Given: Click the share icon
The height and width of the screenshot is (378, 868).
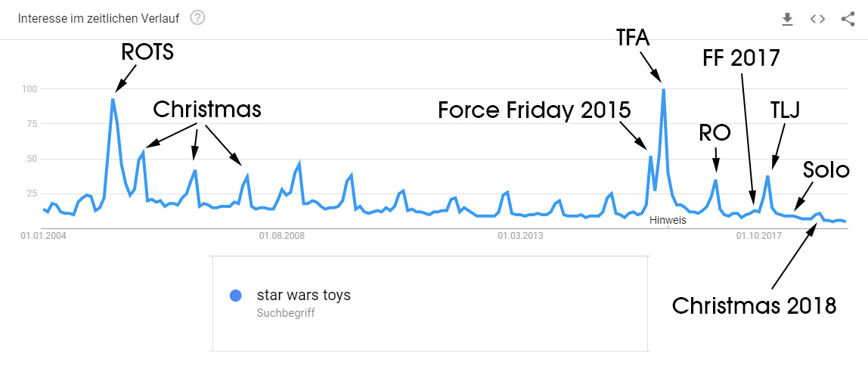Looking at the screenshot, I should pyautogui.click(x=848, y=19).
